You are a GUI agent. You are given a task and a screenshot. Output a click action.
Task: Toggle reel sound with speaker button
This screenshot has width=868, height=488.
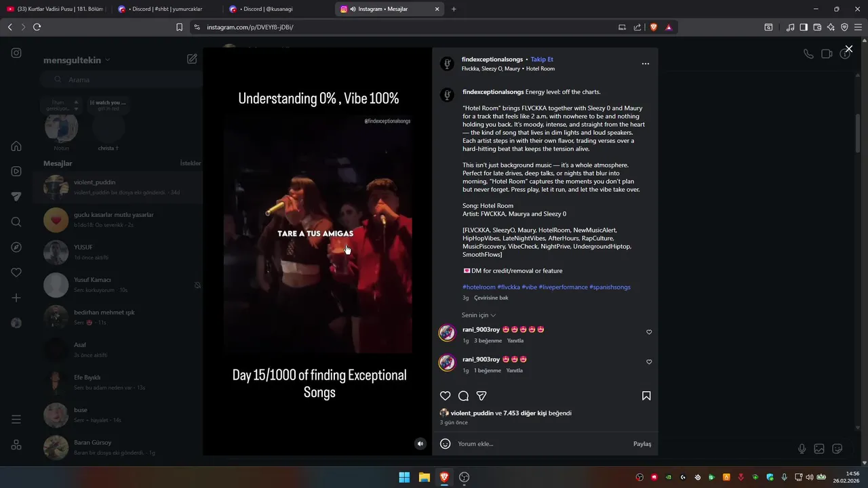(420, 444)
